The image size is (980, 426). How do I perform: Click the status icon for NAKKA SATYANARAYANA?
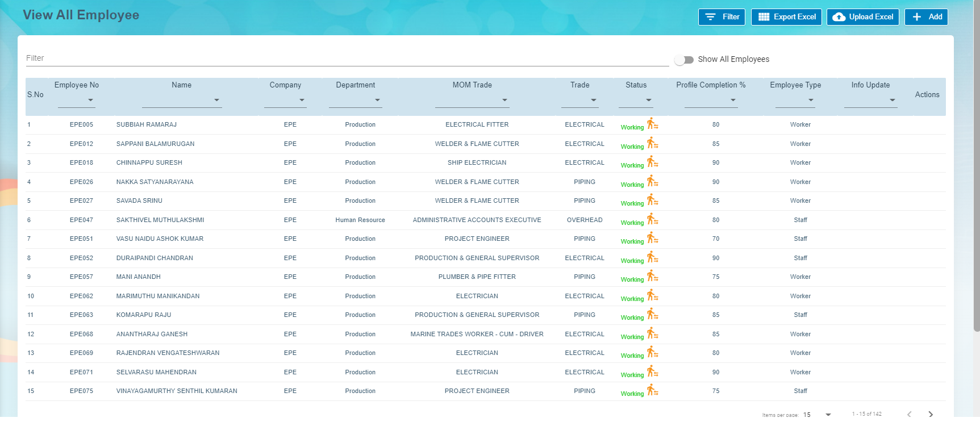(652, 181)
